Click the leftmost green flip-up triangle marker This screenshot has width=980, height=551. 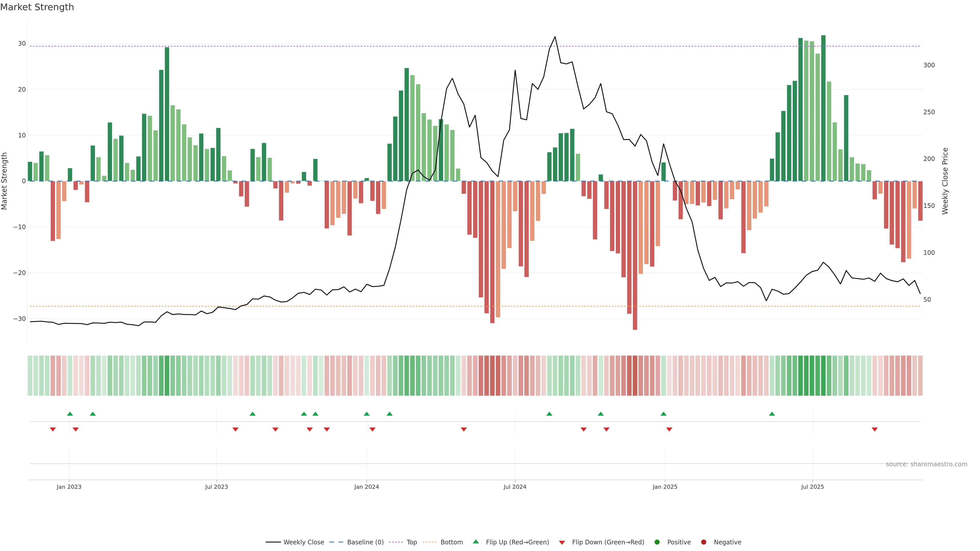(x=70, y=414)
